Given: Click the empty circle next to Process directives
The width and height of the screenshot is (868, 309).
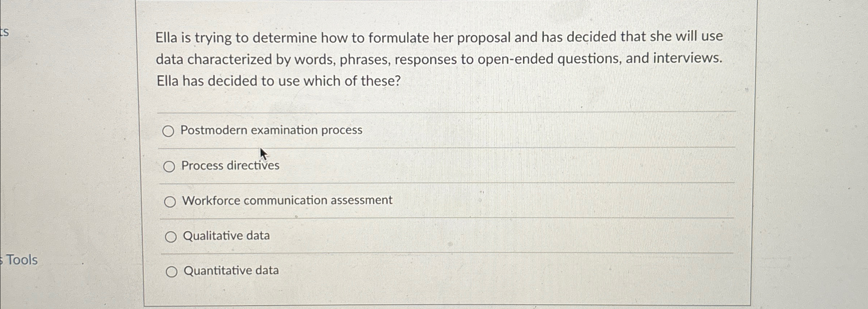Looking at the screenshot, I should [169, 167].
